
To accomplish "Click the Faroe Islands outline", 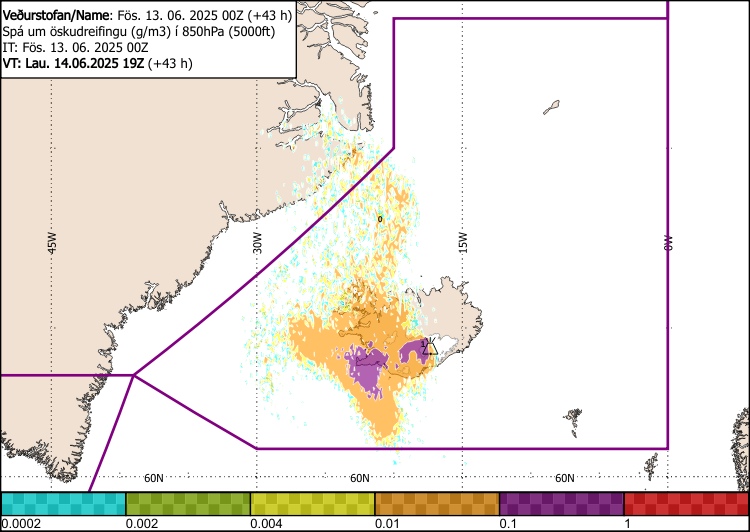I will pos(573,420).
